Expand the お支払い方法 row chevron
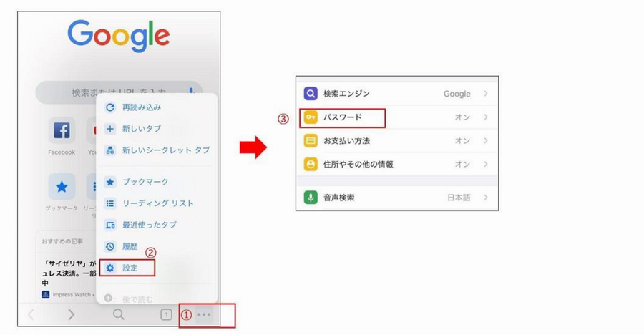The height and width of the screenshot is (335, 644). tap(486, 140)
